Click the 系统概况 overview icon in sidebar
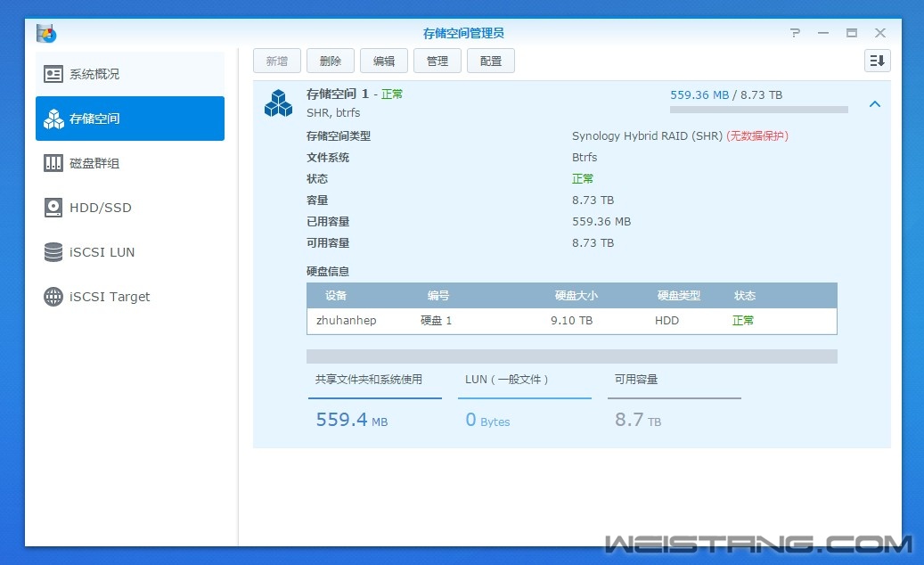This screenshot has width=924, height=565. [53, 74]
